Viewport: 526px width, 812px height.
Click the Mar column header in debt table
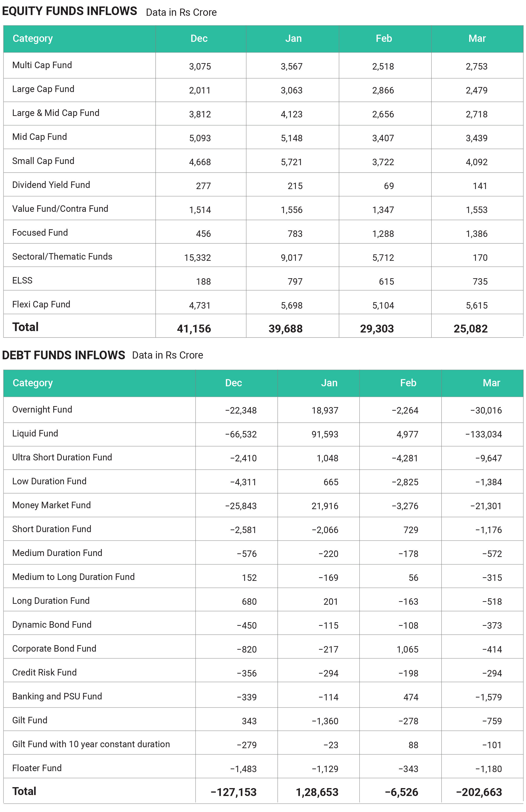click(491, 383)
